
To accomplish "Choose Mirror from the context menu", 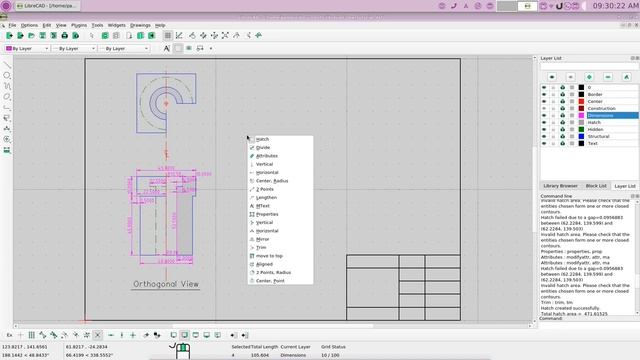I will coord(280,239).
